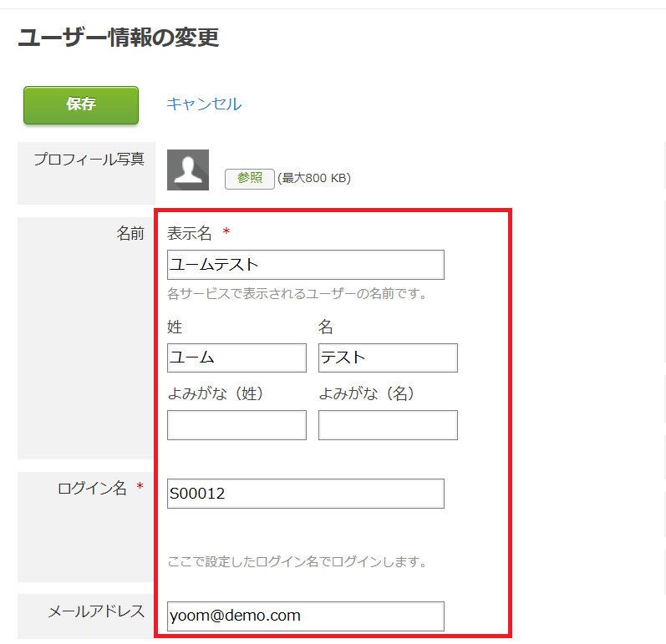The image size is (666, 644).
Task: Click the profile photo avatar placeholder
Action: click(188, 170)
